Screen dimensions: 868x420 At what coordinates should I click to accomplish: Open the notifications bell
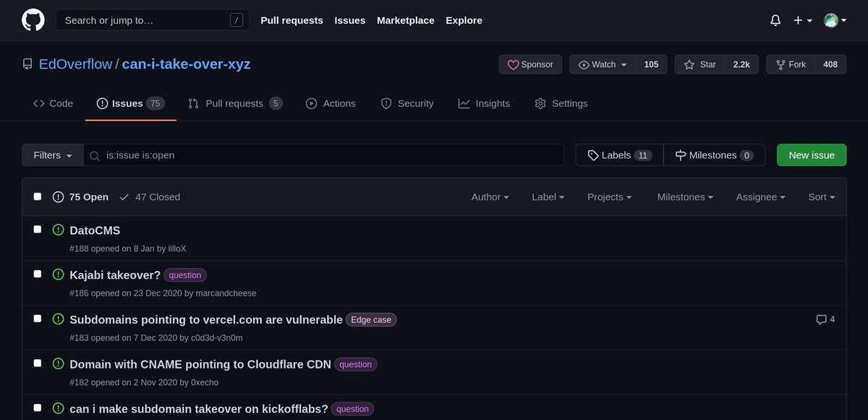tap(775, 20)
